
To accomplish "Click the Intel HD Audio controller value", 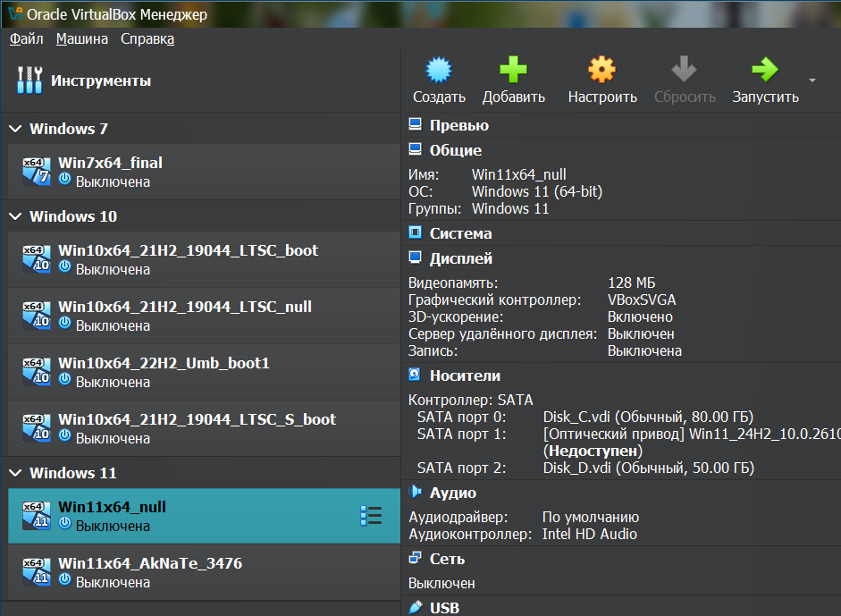I will pyautogui.click(x=590, y=534).
